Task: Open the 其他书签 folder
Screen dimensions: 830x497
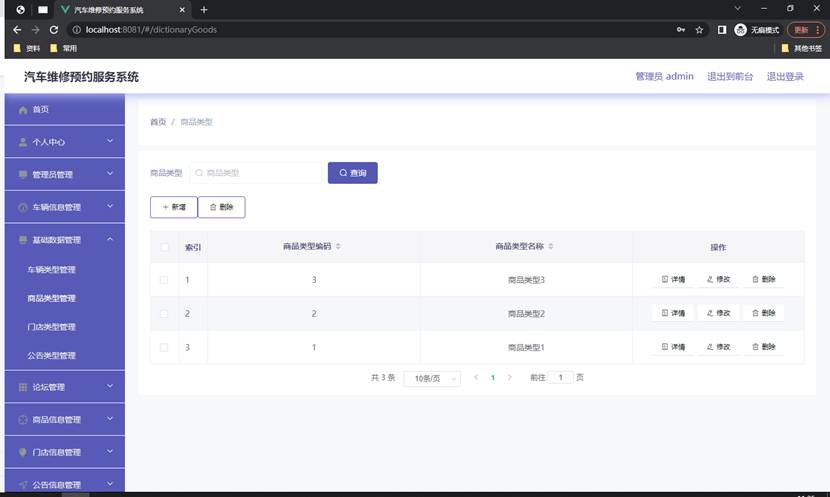Action: coord(802,48)
